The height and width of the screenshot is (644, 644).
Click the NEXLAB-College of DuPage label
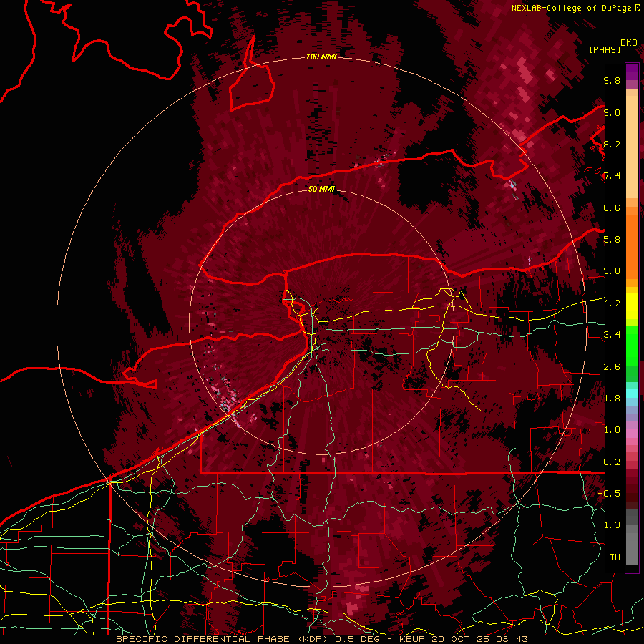(x=571, y=8)
